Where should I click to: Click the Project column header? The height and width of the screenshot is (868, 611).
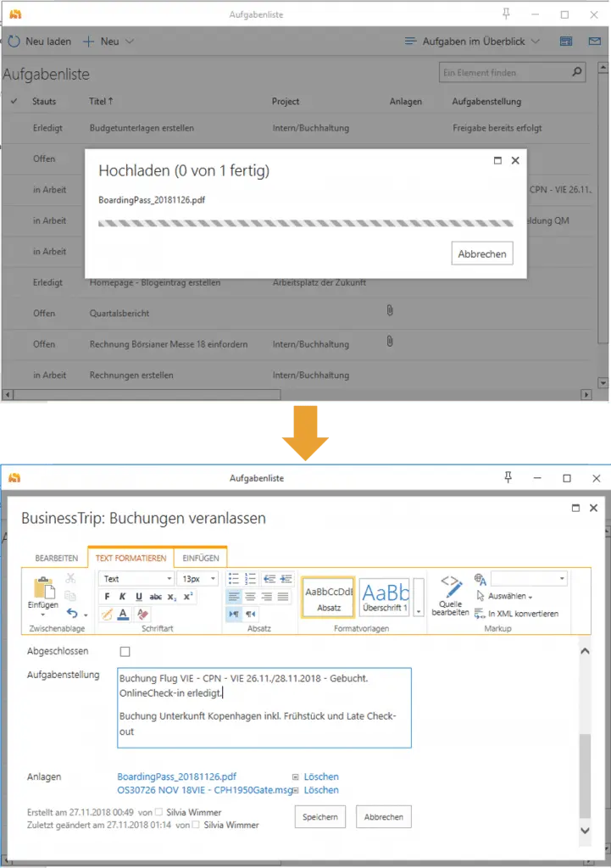pos(286,102)
